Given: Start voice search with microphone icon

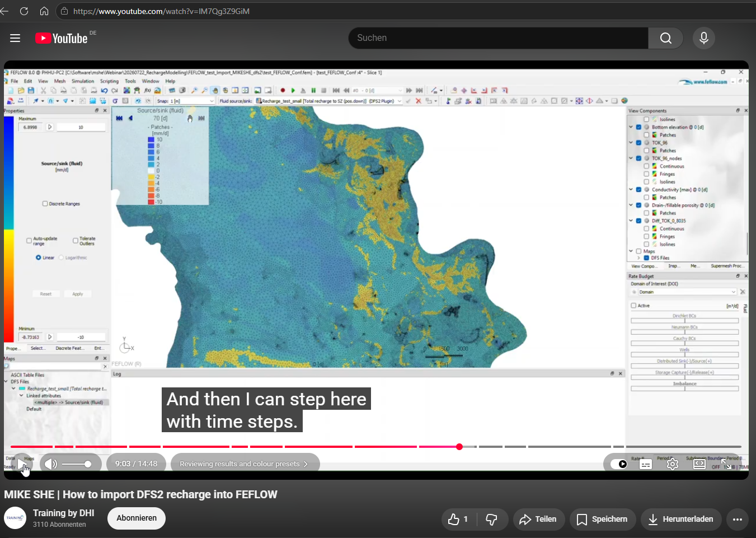Looking at the screenshot, I should click(704, 38).
